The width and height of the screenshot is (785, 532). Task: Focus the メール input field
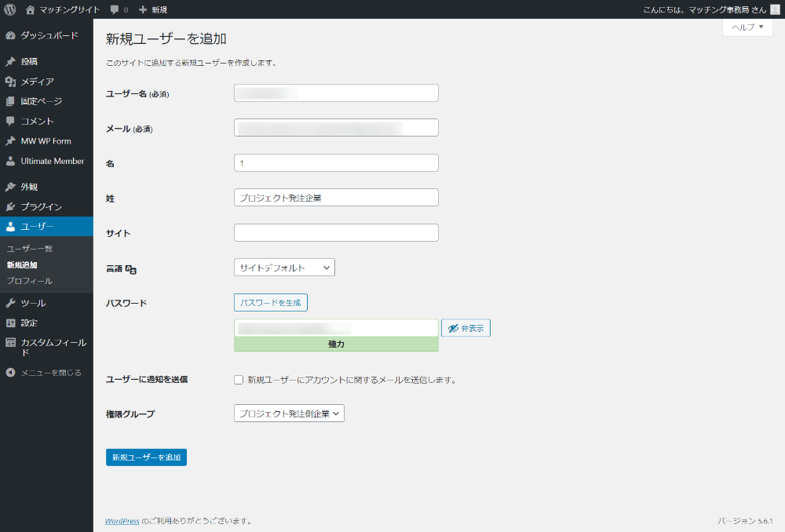336,128
